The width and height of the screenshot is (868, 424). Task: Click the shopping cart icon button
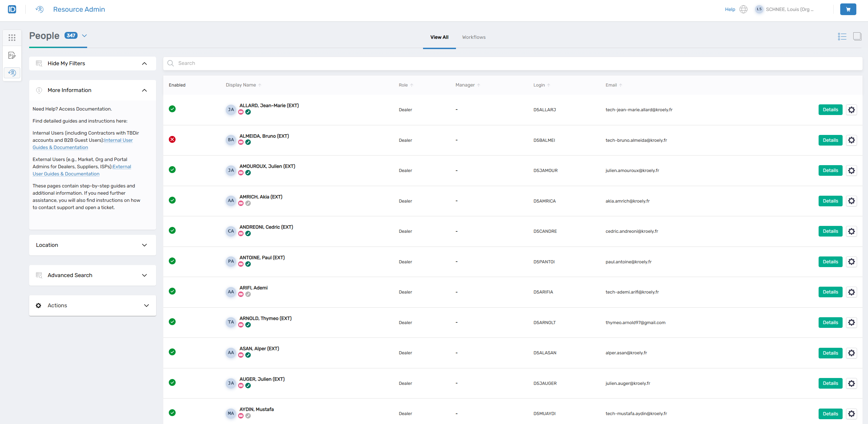tap(848, 9)
